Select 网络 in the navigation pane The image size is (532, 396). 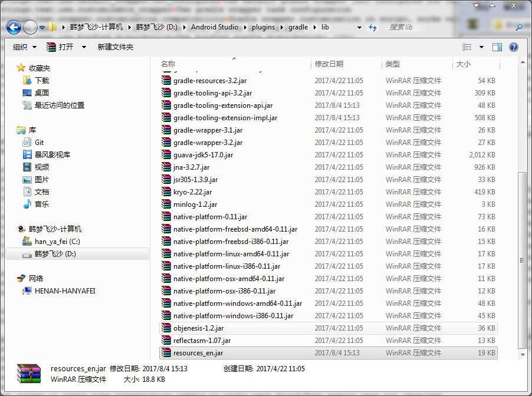click(35, 278)
